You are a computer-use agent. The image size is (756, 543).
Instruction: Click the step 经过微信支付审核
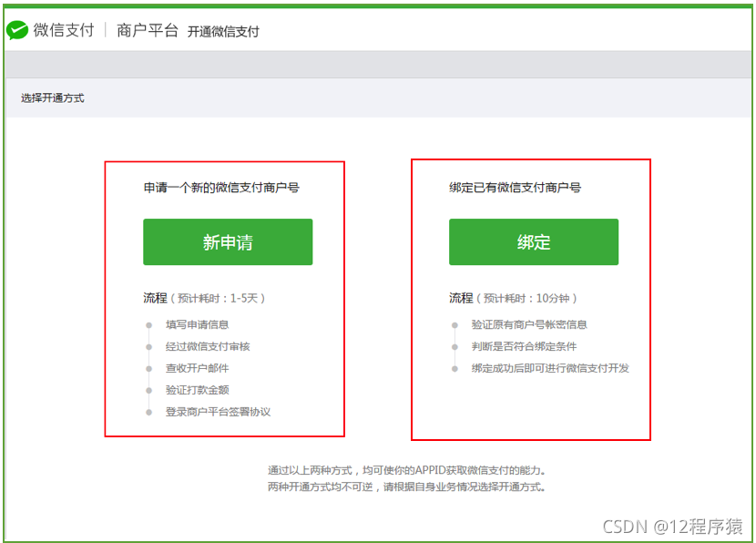[x=208, y=346]
